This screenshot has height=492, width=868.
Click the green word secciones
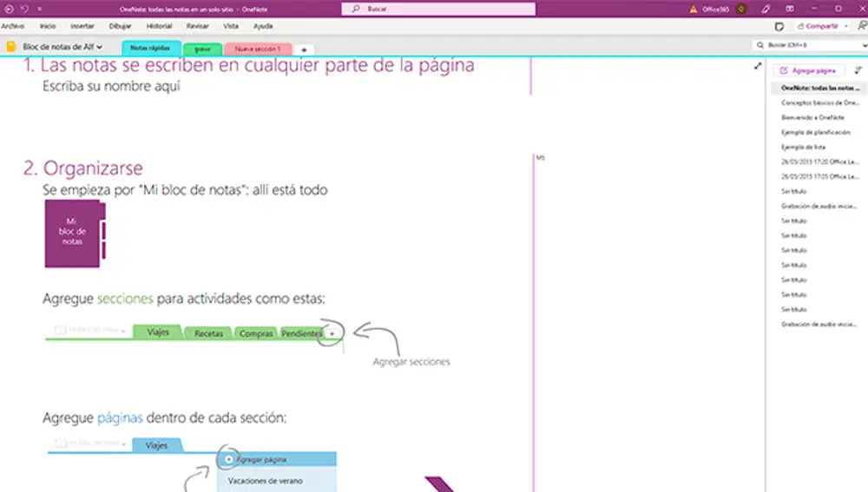pyautogui.click(x=125, y=298)
